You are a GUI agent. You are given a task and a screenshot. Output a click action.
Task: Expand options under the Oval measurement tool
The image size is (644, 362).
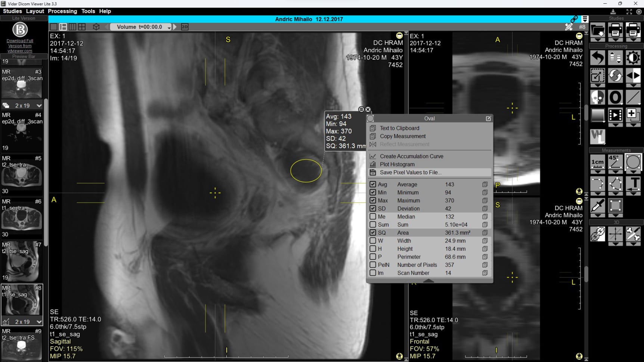[633, 172]
